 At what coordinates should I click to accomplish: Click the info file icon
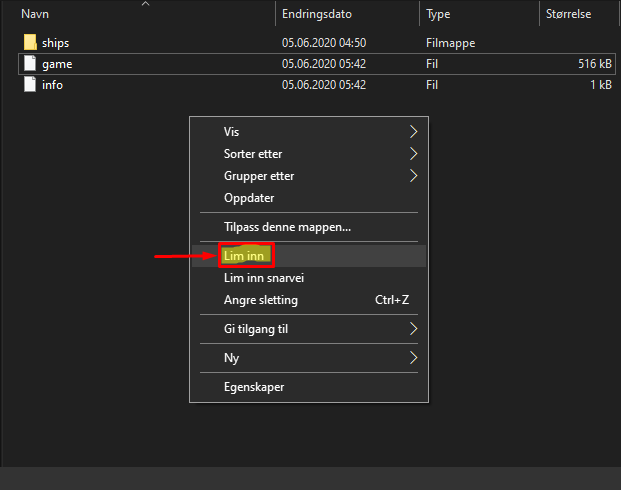30,85
